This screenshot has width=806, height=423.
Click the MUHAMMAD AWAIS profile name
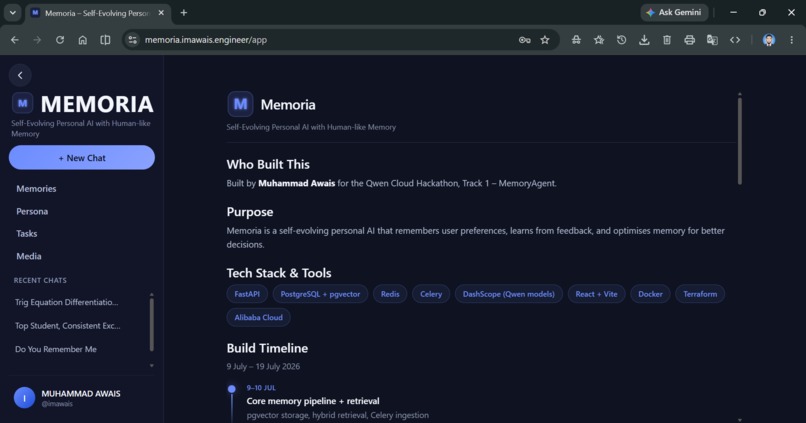pos(81,394)
